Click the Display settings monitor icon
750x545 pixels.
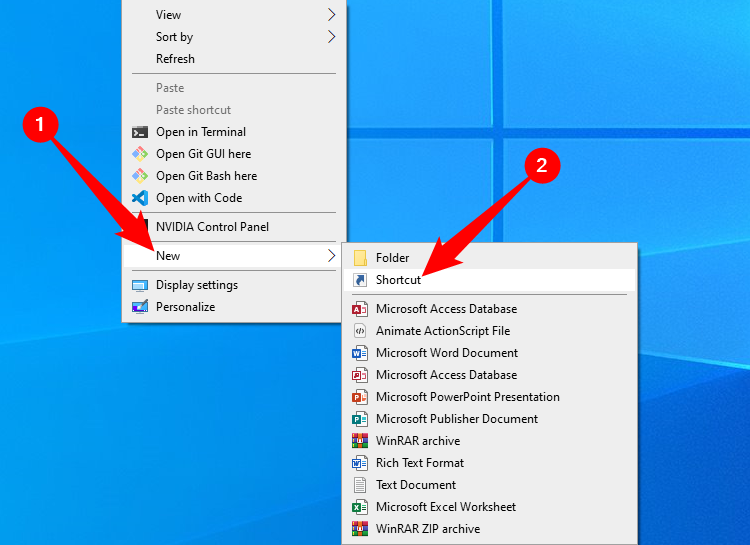[x=140, y=286]
